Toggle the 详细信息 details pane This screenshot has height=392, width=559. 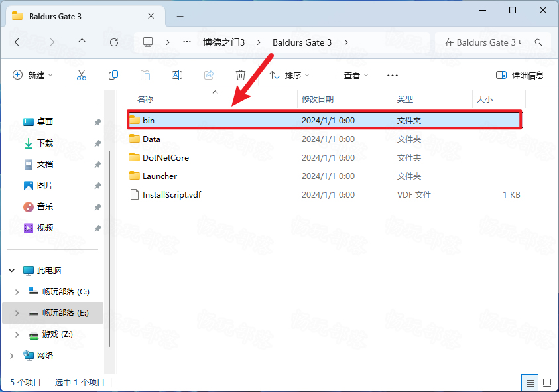tap(520, 75)
